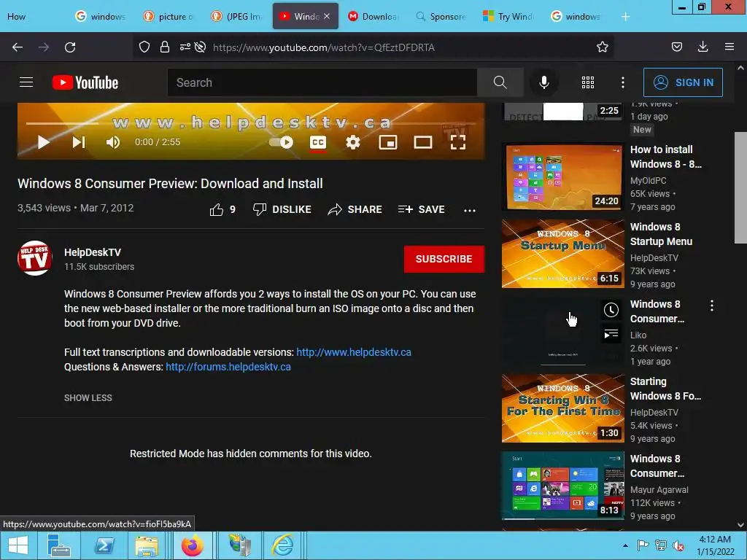Open YouTube guide hamburger menu
This screenshot has width=747, height=560.
[x=26, y=82]
